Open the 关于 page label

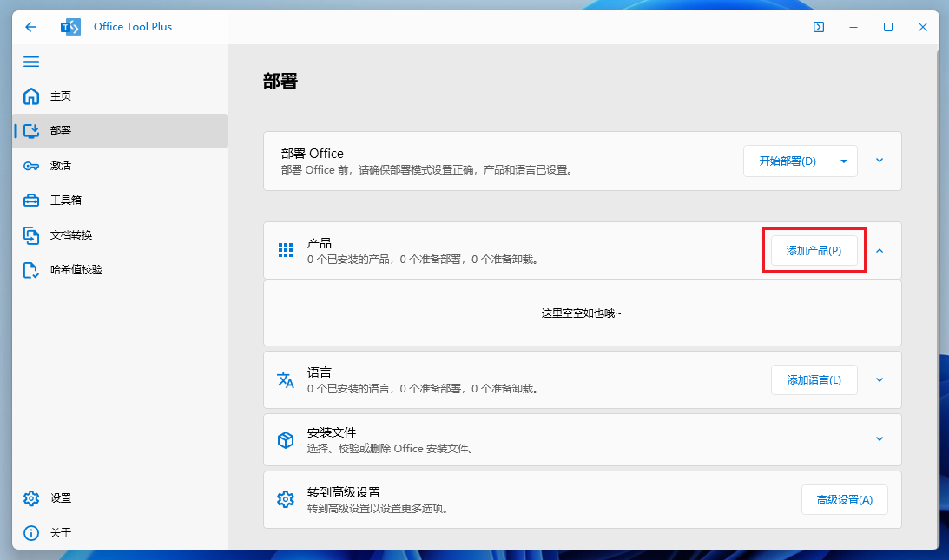coord(61,533)
